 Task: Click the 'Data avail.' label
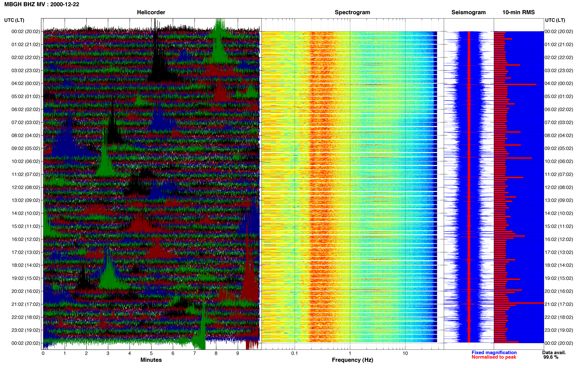(x=554, y=352)
